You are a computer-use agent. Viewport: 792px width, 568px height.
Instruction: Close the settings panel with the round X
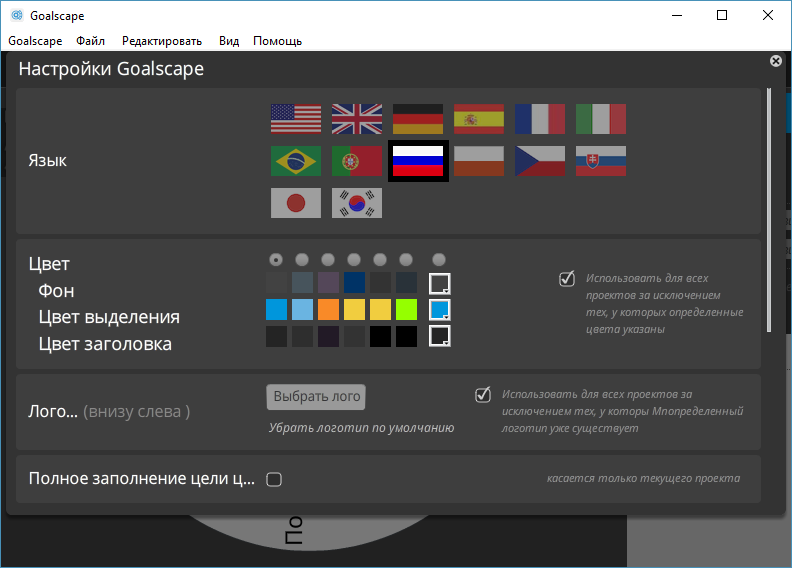pos(776,61)
